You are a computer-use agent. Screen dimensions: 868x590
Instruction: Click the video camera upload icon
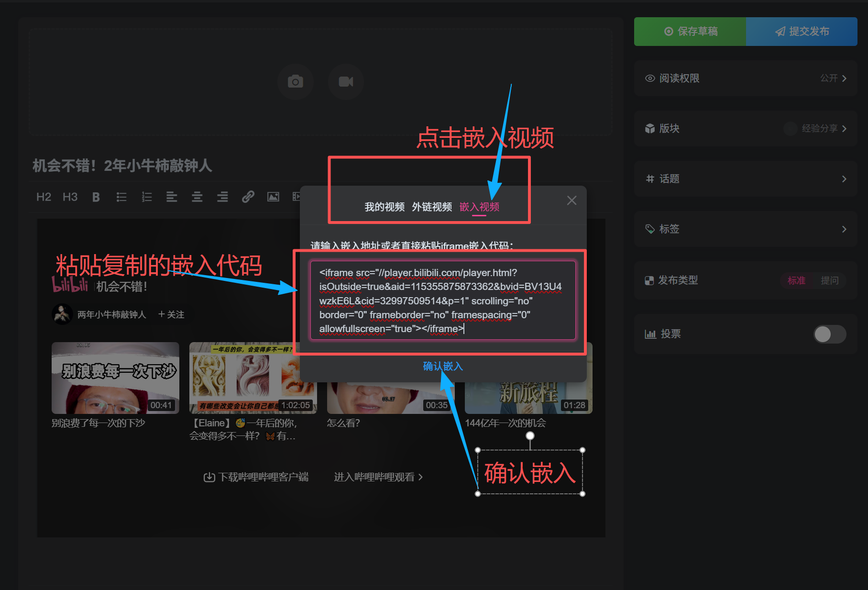point(346,82)
